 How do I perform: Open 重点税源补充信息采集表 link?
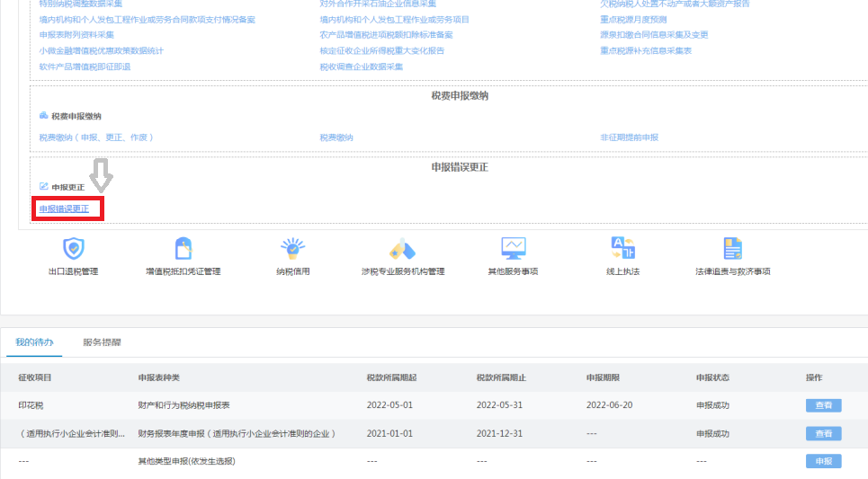pos(646,51)
